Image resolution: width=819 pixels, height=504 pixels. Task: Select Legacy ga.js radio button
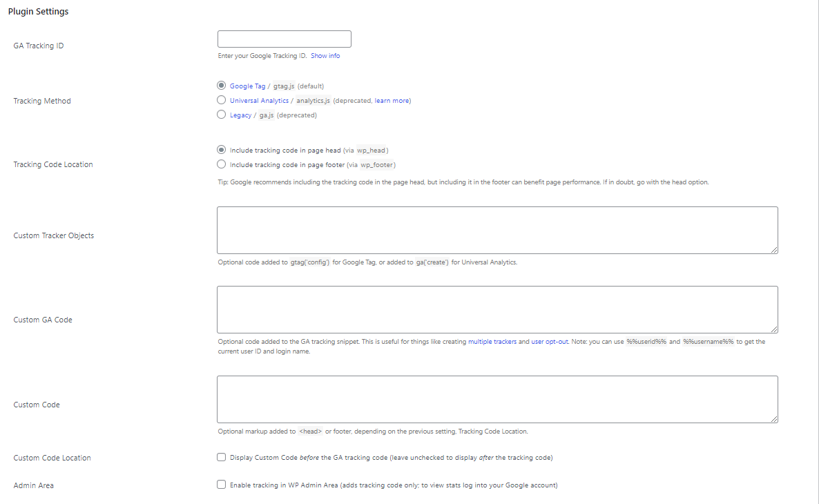pyautogui.click(x=222, y=115)
